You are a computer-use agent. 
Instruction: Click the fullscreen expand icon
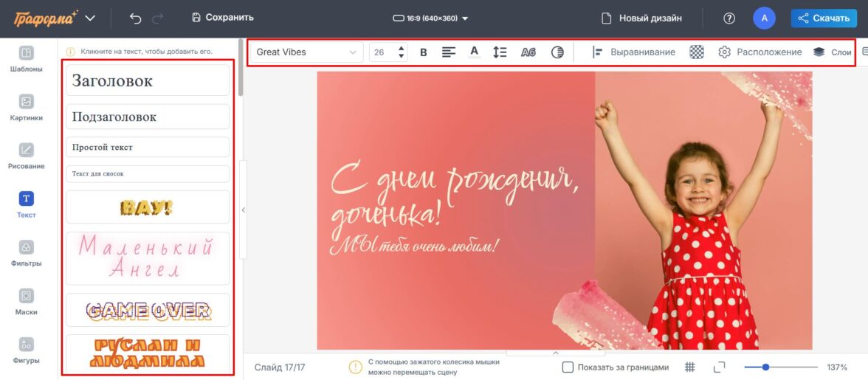[x=720, y=367]
